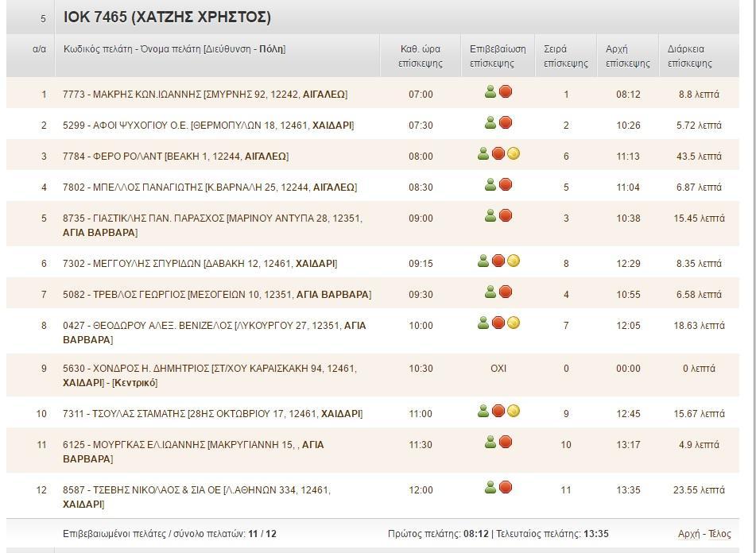Image resolution: width=756 pixels, height=553 pixels.
Task: Click red circle icon in ΤΡΕΒΛΟΣ row
Action: click(x=506, y=291)
